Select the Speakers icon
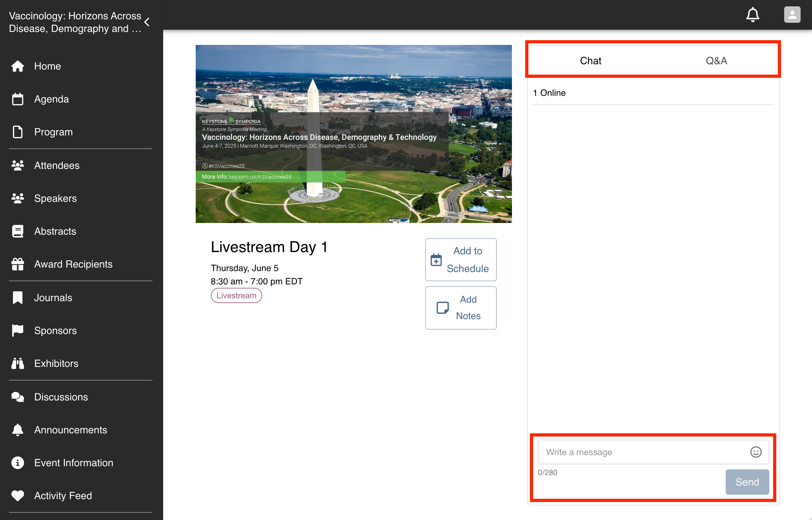The height and width of the screenshot is (520, 812). (x=18, y=198)
